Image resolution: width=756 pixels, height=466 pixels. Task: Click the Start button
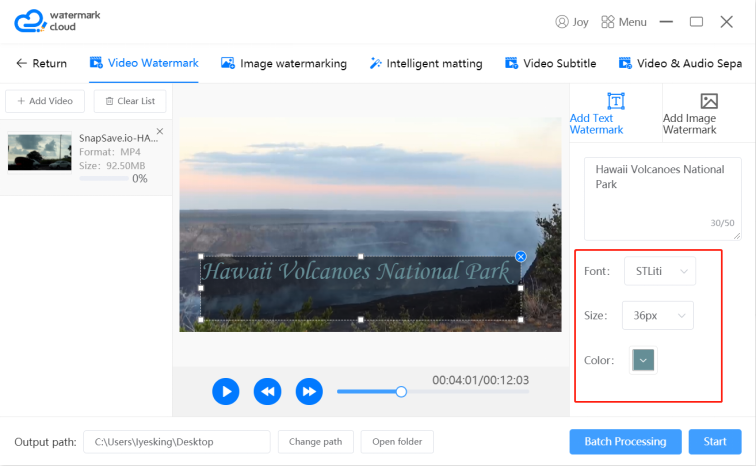(x=715, y=441)
